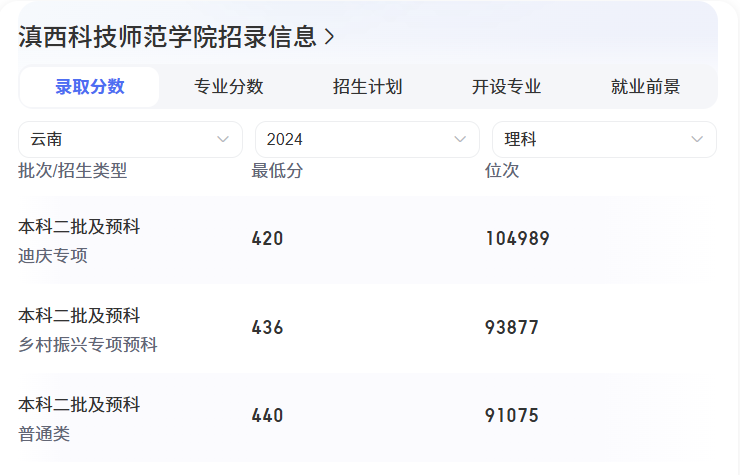Open the 2024 year dropdown
Image resolution: width=740 pixels, height=475 pixels.
(367, 139)
